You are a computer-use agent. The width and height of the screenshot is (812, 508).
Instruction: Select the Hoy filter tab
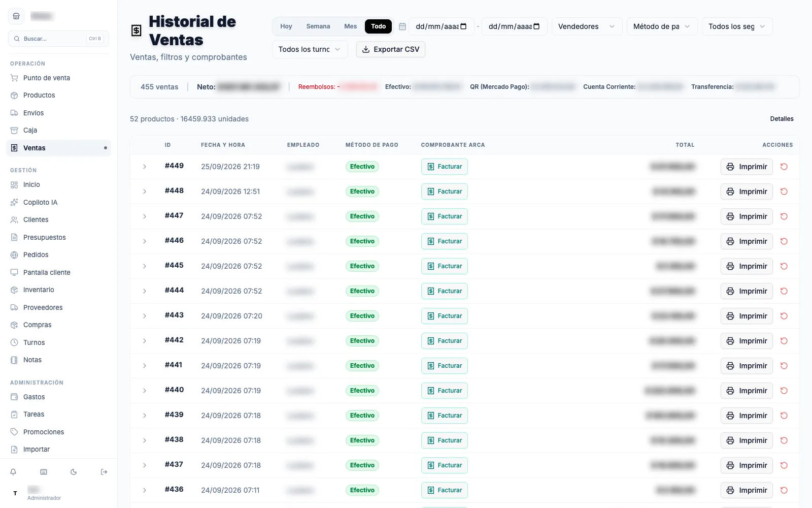(286, 26)
